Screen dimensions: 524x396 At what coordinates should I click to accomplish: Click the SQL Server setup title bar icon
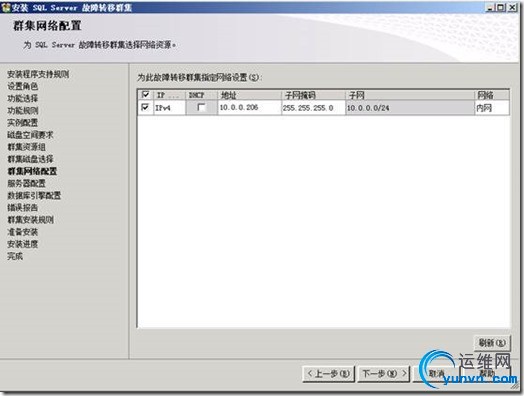tap(6, 7)
